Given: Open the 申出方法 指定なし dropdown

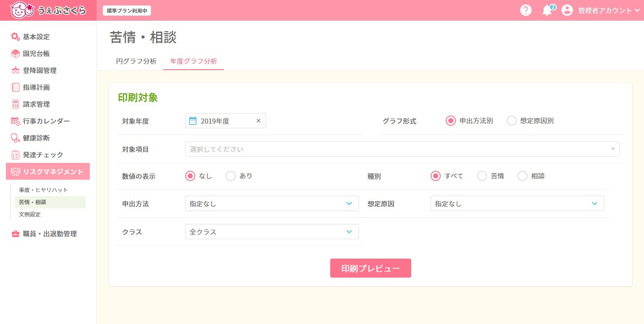Looking at the screenshot, I should 272,203.
